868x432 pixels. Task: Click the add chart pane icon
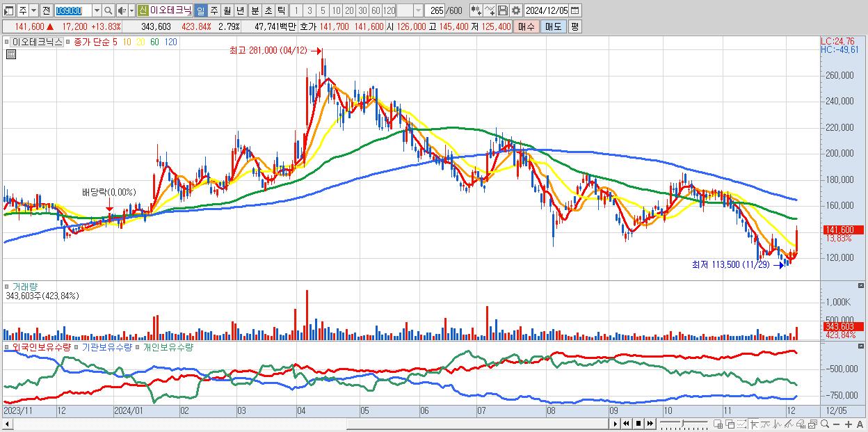718,424
